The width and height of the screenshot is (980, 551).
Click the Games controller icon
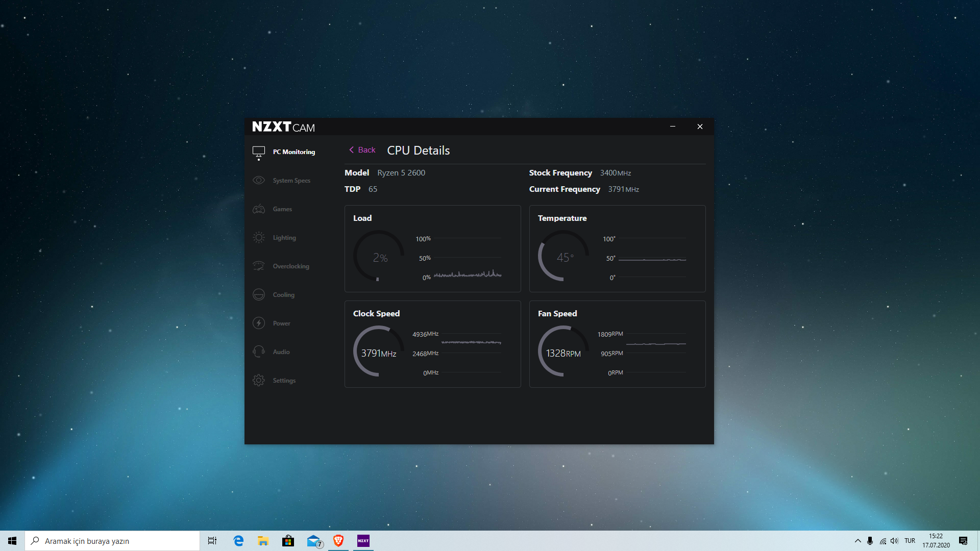click(x=259, y=209)
